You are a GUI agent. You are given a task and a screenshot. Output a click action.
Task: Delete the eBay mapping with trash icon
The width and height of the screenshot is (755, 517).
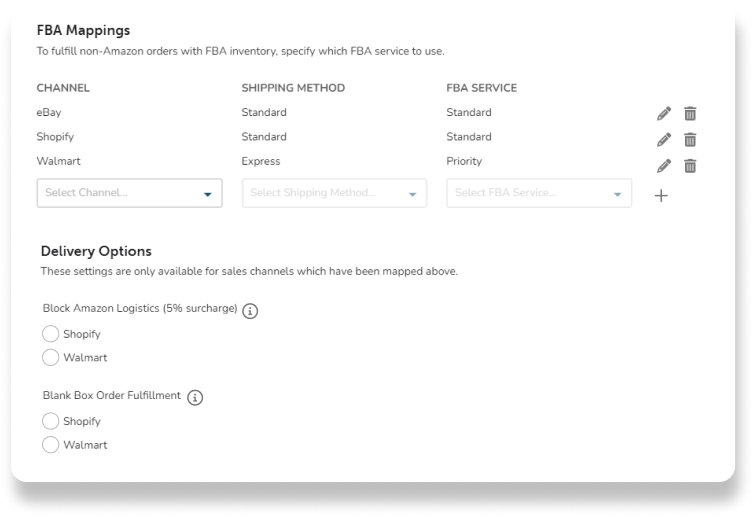coord(690,114)
